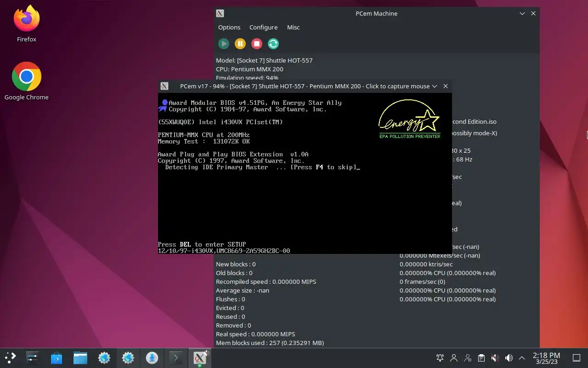Pause emulation with the yellow pause icon
The height and width of the screenshot is (368, 588).
(x=240, y=44)
